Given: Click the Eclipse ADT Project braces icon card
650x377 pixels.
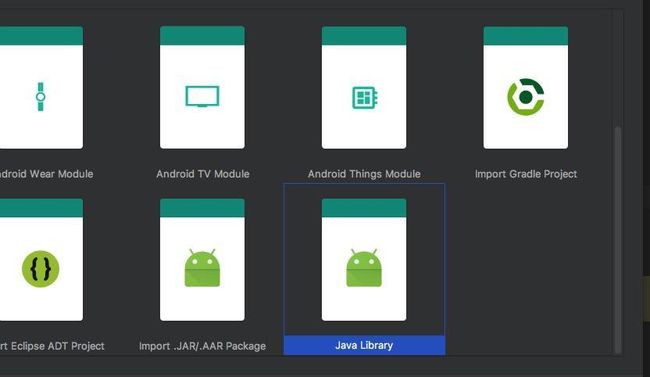Looking at the screenshot, I should point(41,260).
